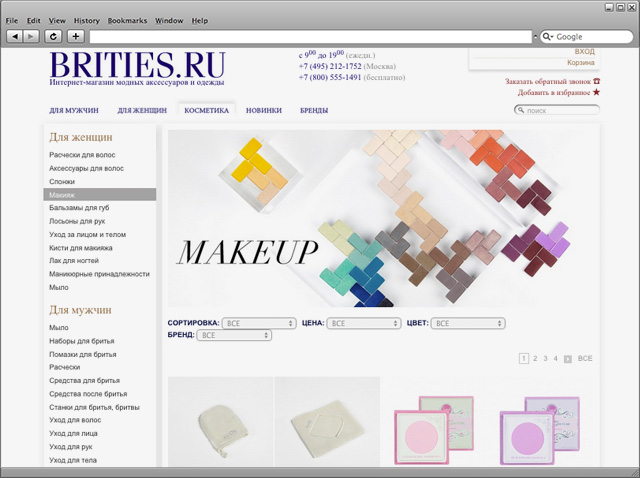Click the magnifier icon in Google search box
The image size is (640, 478).
pos(548,36)
